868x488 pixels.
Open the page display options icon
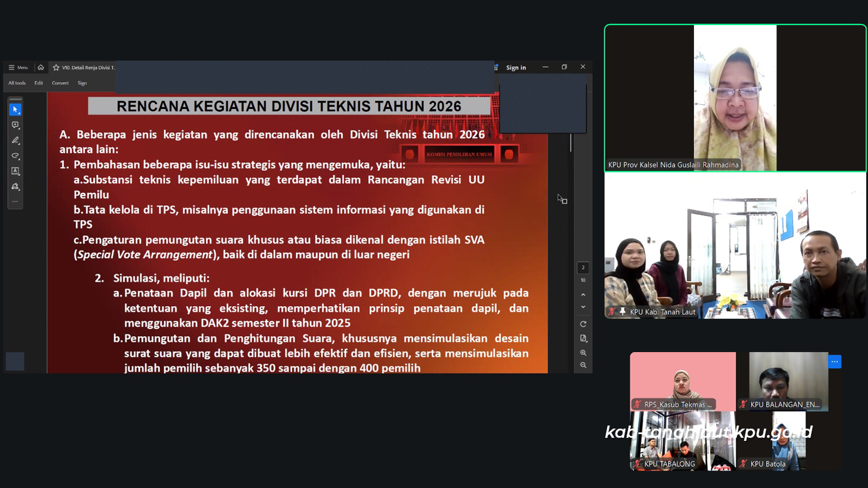tap(583, 339)
